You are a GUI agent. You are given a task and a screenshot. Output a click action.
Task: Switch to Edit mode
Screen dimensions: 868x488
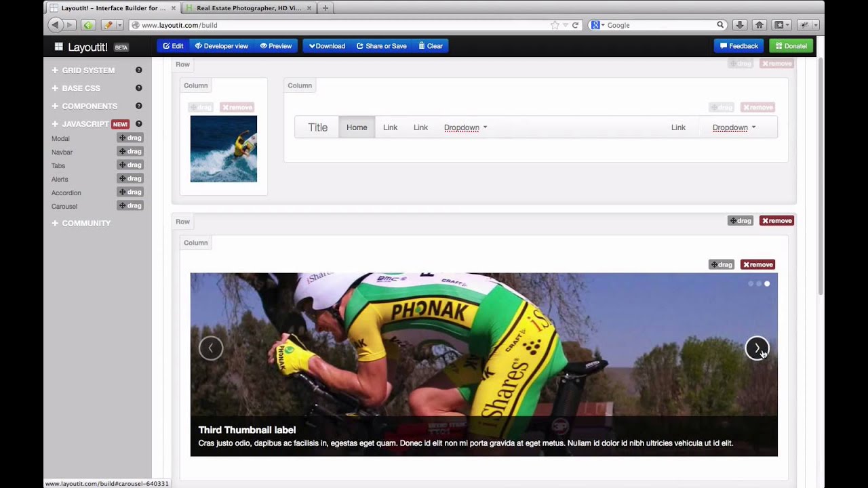pos(173,46)
